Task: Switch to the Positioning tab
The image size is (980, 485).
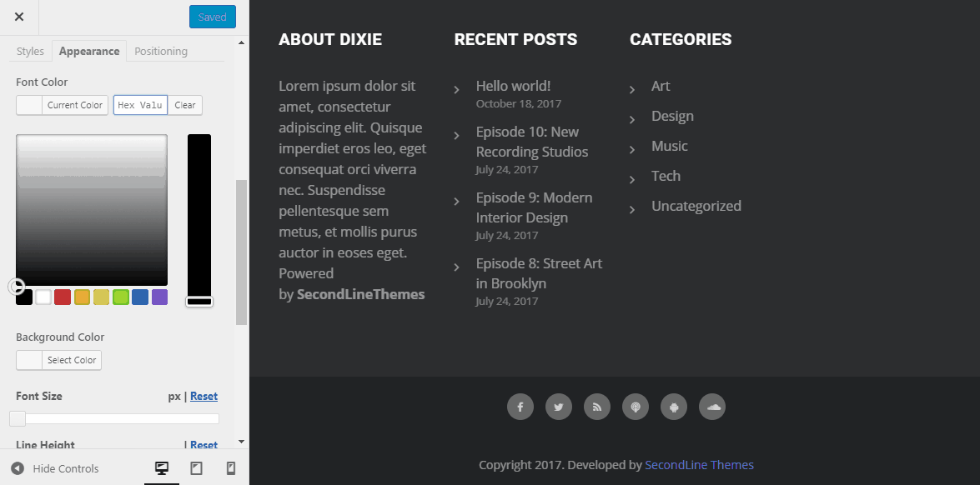Action: [161, 51]
